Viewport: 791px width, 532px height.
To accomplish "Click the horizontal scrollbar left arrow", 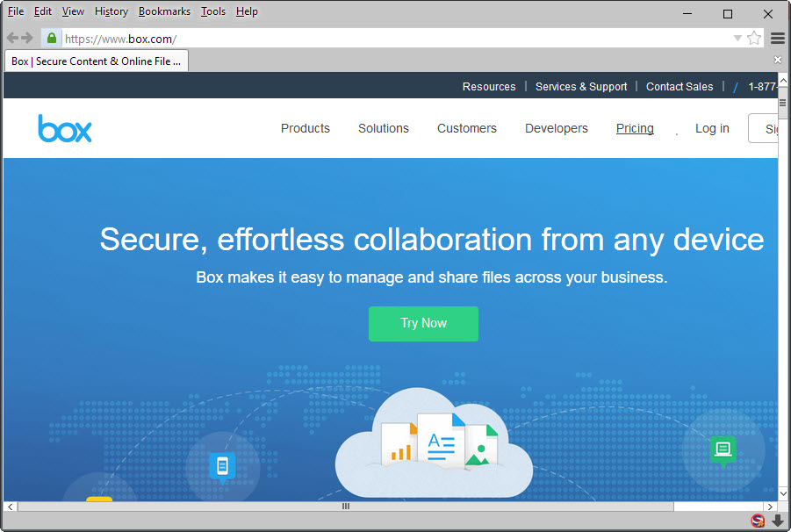I will pyautogui.click(x=10, y=507).
